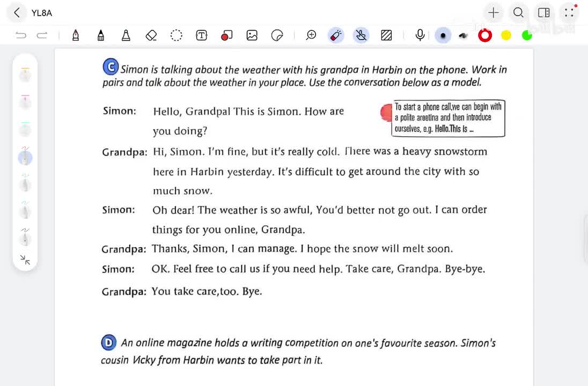Choose the yellow highlighter preset in sidebar
The image size is (588, 386).
click(x=25, y=74)
